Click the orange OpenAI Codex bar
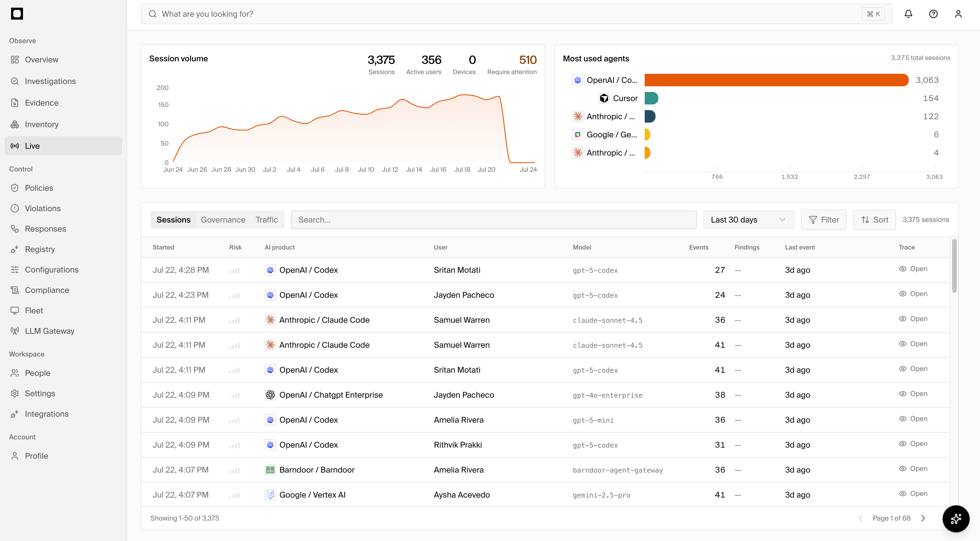The height and width of the screenshot is (541, 980). (x=776, y=80)
